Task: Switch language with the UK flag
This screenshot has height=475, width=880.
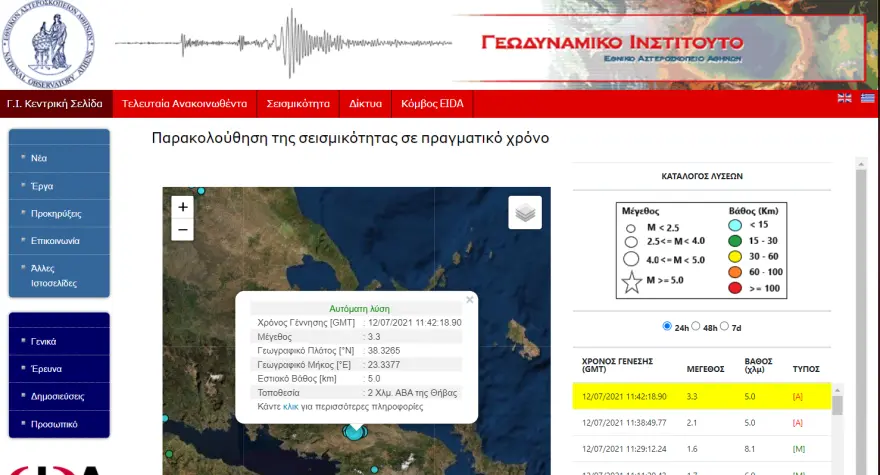Action: pos(844,98)
